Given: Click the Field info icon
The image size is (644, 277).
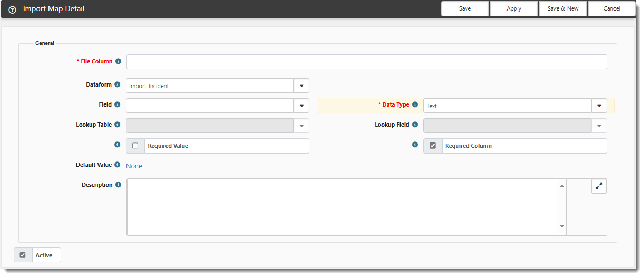Looking at the screenshot, I should click(117, 104).
